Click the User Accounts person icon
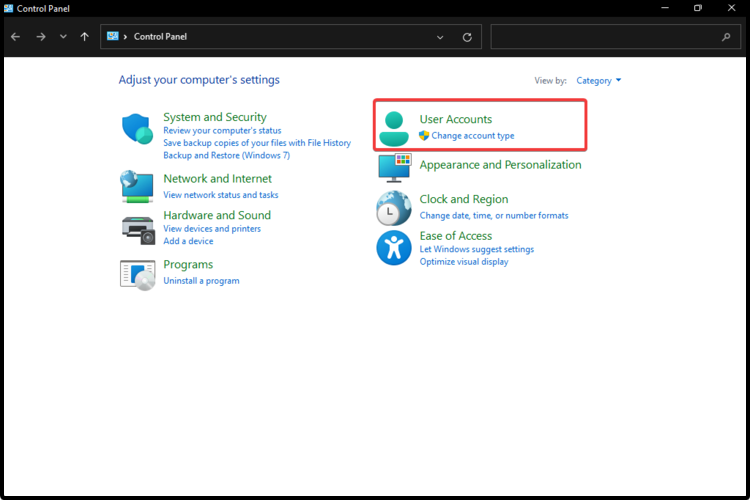The height and width of the screenshot is (500, 750). click(x=394, y=127)
